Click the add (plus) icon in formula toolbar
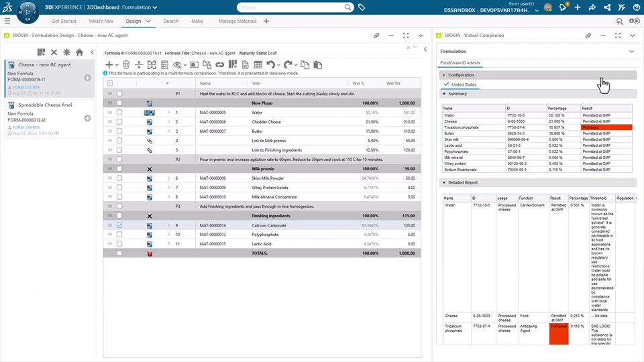 click(x=109, y=65)
